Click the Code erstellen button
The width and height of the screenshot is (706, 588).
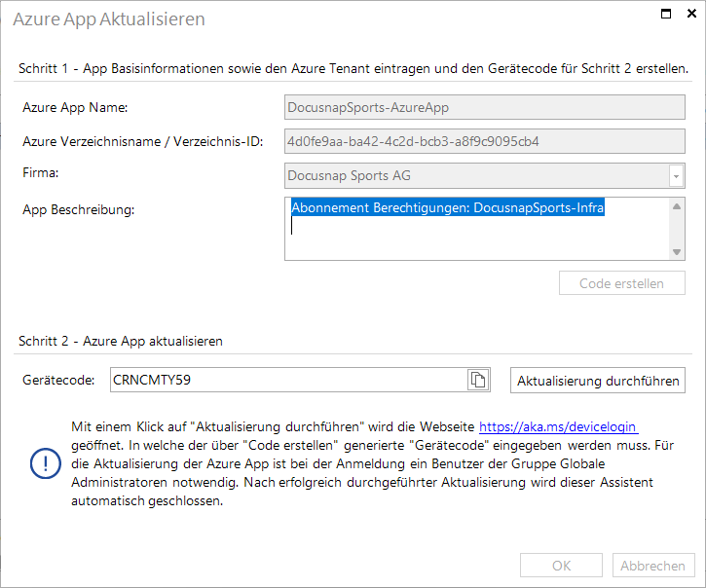[622, 283]
